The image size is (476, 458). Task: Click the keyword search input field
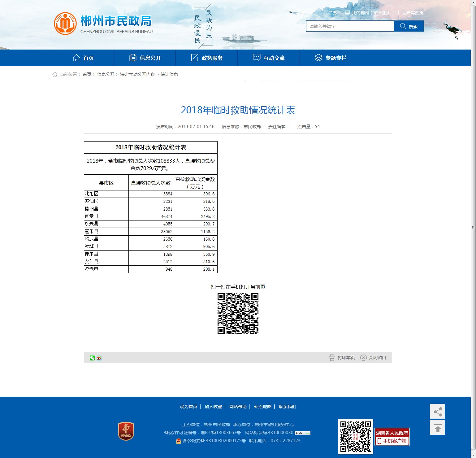click(x=350, y=26)
